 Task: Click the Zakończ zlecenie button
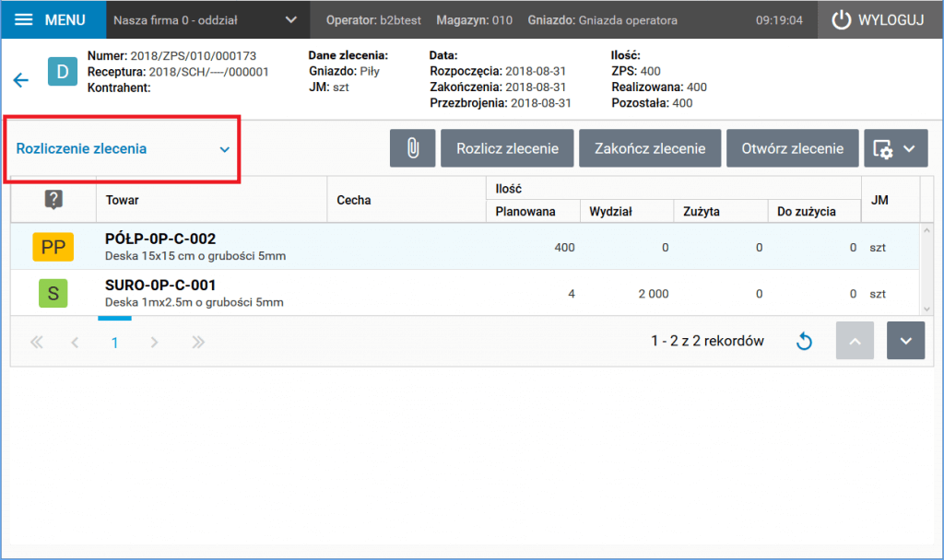pyautogui.click(x=650, y=148)
